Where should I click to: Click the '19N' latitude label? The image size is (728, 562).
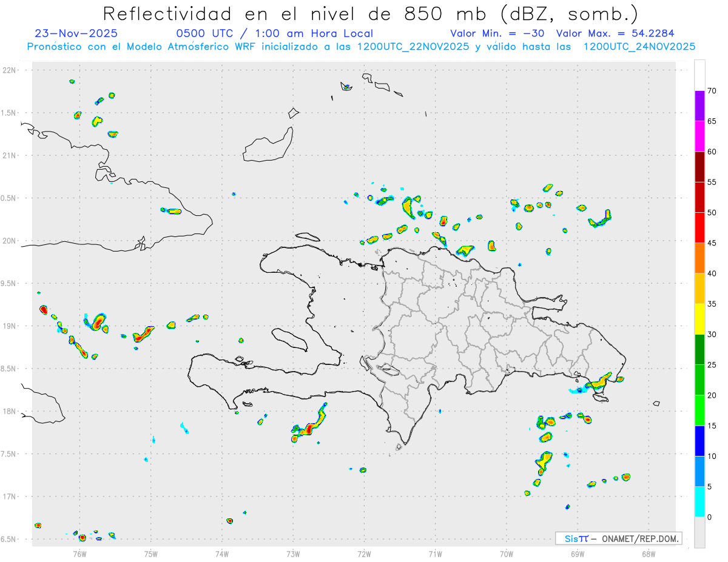coord(10,326)
